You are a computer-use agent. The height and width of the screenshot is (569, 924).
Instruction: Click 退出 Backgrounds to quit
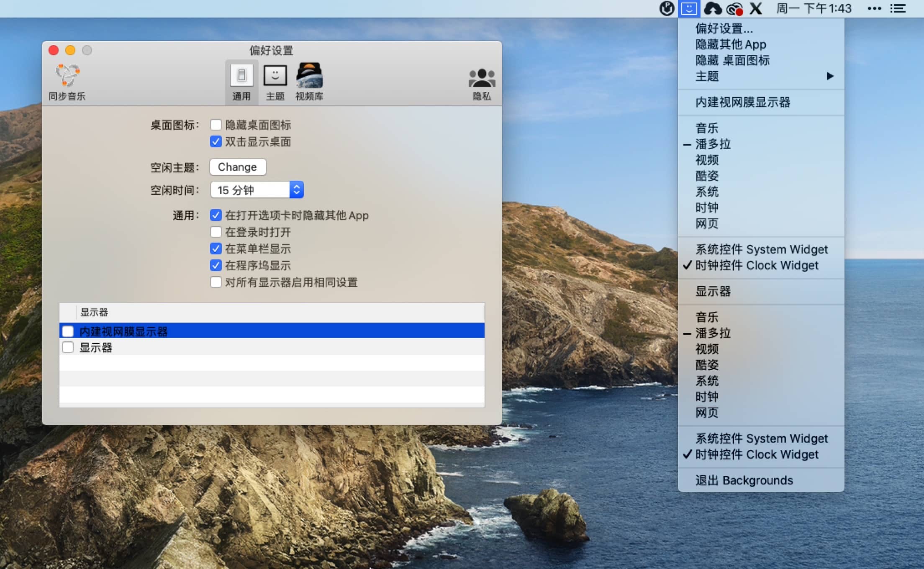tap(744, 480)
